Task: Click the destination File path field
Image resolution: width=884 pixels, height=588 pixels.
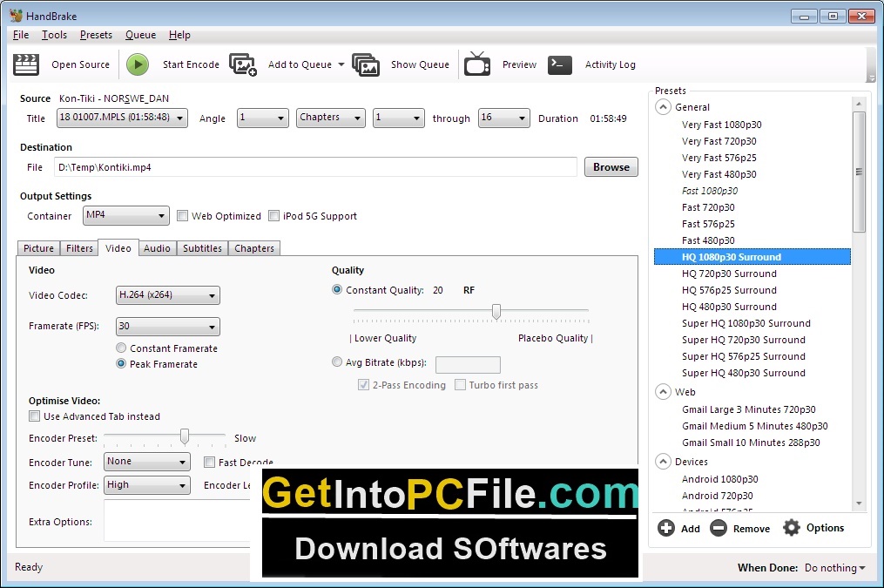Action: (315, 167)
